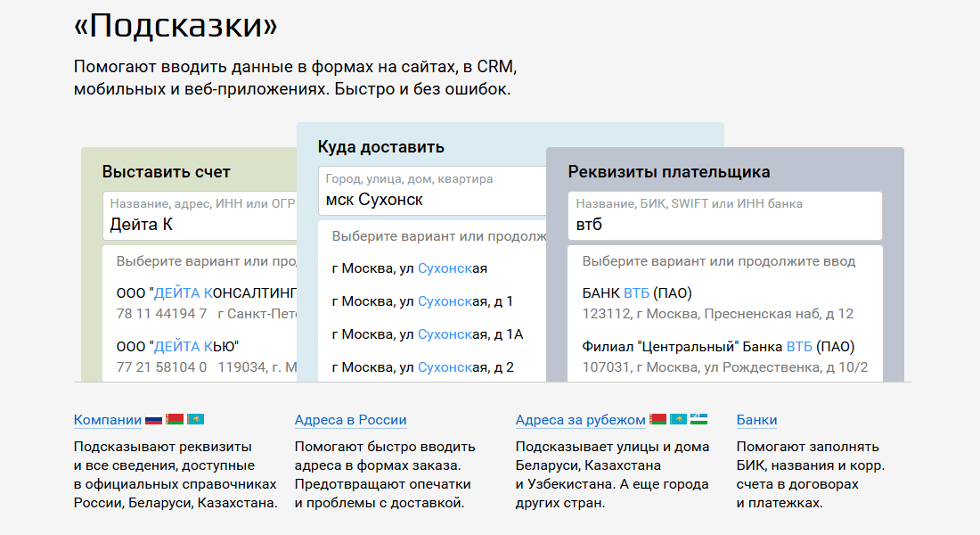
Task: Click the address field containing мск Сухонск
Action: coord(432,191)
